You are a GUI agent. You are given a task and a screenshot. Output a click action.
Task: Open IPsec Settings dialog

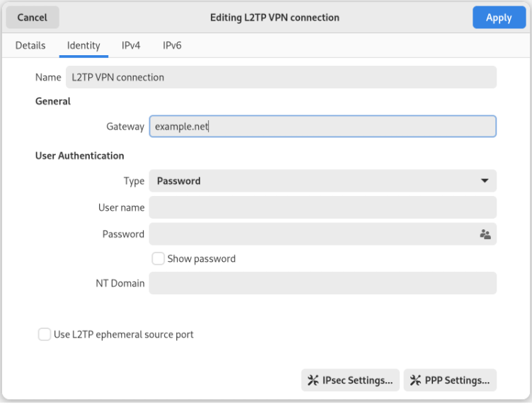(350, 381)
